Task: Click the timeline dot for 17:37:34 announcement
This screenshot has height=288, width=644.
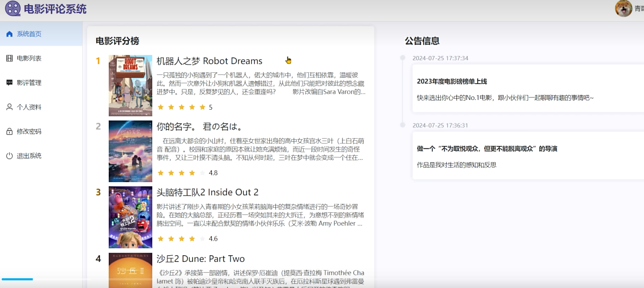Action: (x=402, y=58)
